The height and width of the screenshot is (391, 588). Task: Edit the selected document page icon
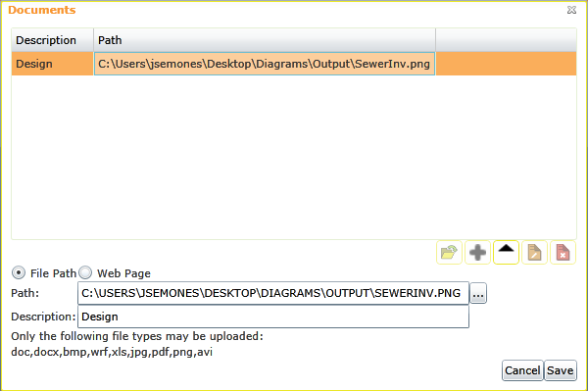[534, 252]
